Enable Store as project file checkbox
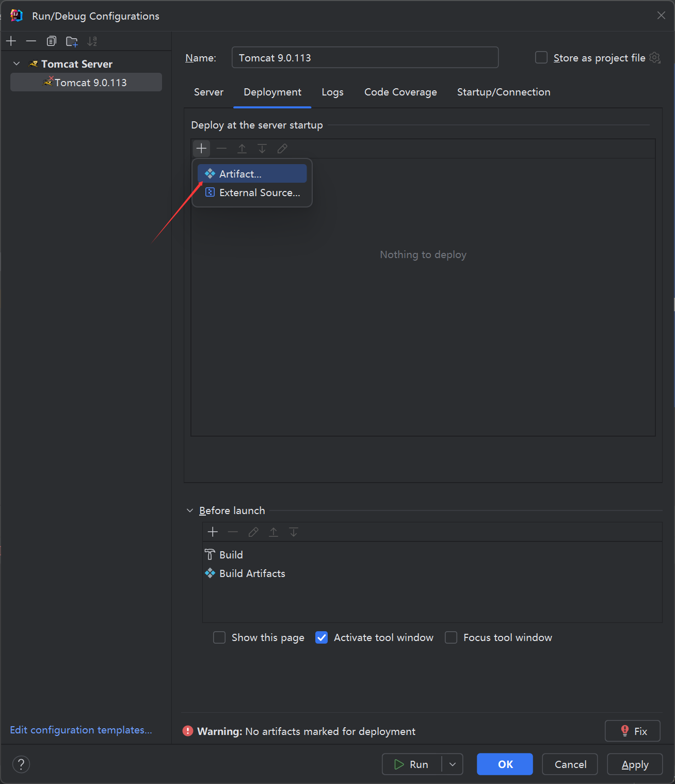Image resolution: width=675 pixels, height=784 pixels. click(541, 57)
